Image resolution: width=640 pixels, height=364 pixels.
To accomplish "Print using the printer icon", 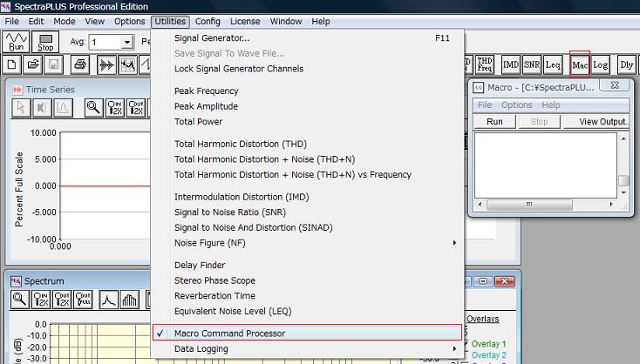I will [x=80, y=64].
